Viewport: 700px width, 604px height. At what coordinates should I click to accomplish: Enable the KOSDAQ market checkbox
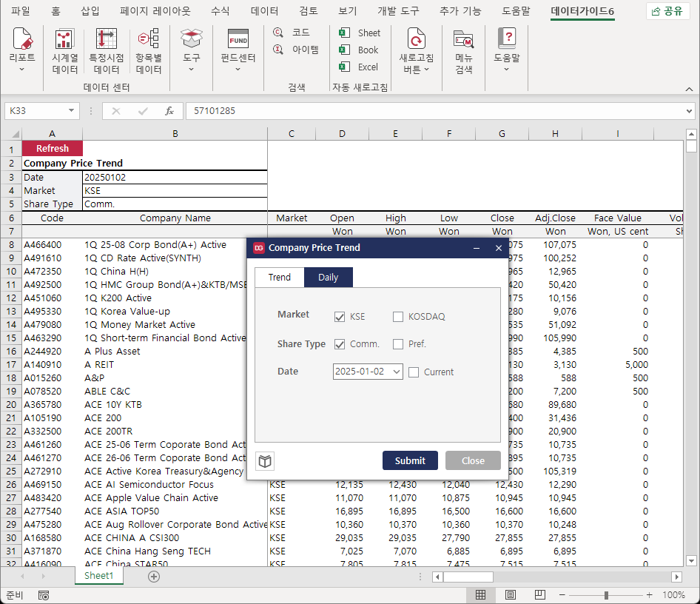pos(398,317)
